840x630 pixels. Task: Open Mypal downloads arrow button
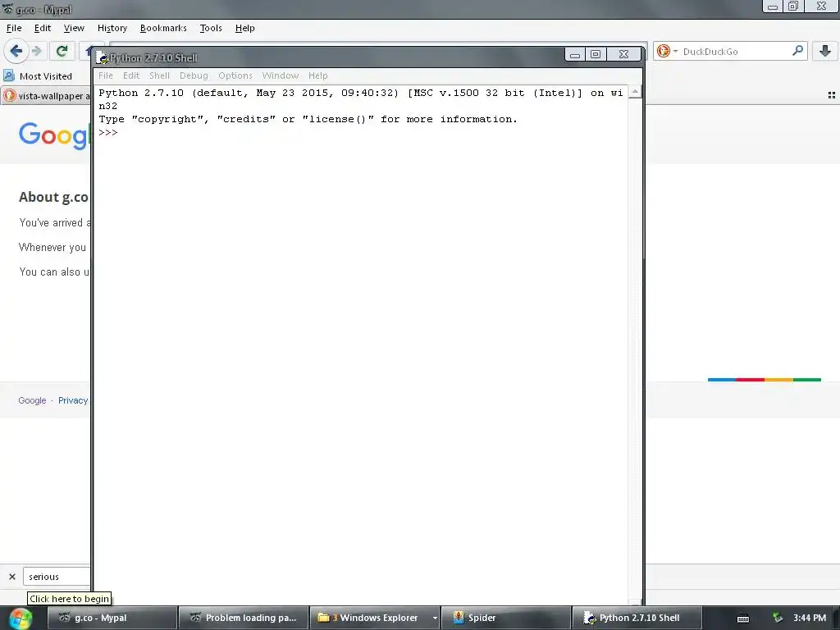click(825, 51)
